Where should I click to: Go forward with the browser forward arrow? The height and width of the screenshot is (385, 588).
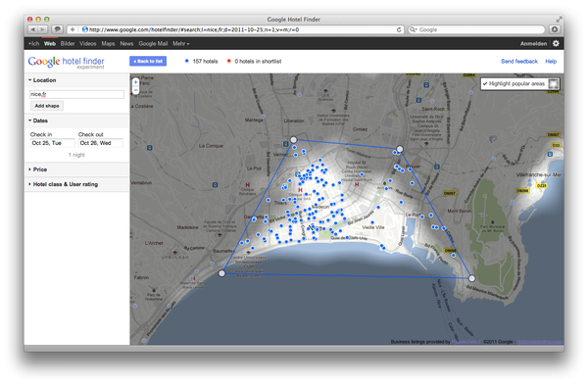[42, 29]
